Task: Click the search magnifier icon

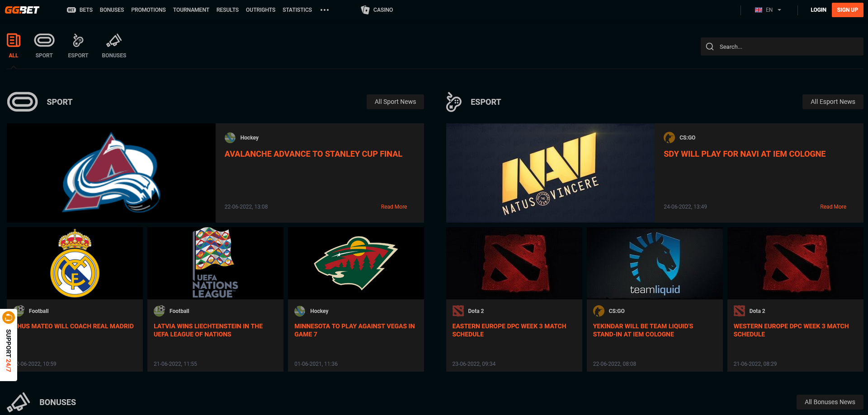Action: coord(710,47)
